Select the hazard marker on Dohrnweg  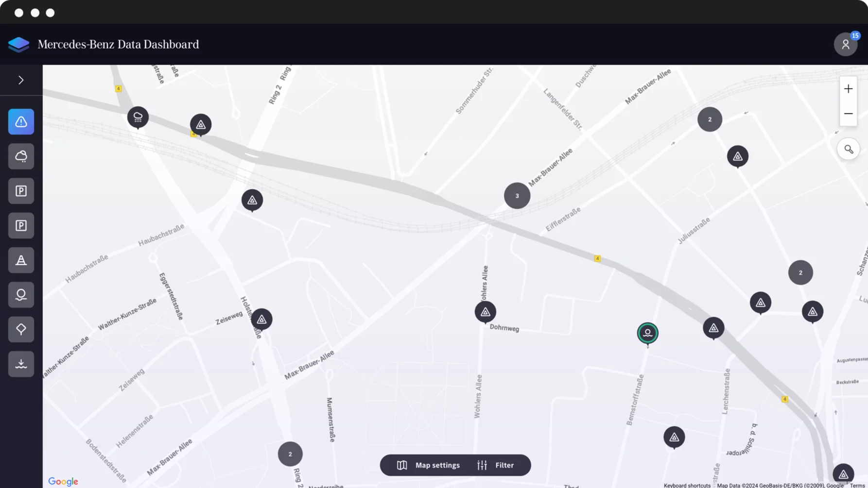485,312
